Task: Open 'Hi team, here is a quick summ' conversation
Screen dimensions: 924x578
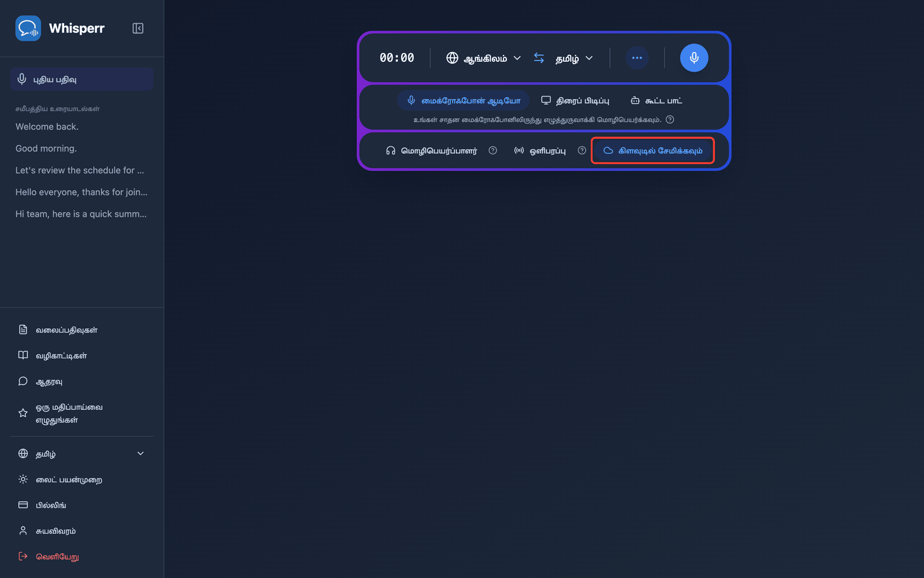Action: [x=81, y=214]
